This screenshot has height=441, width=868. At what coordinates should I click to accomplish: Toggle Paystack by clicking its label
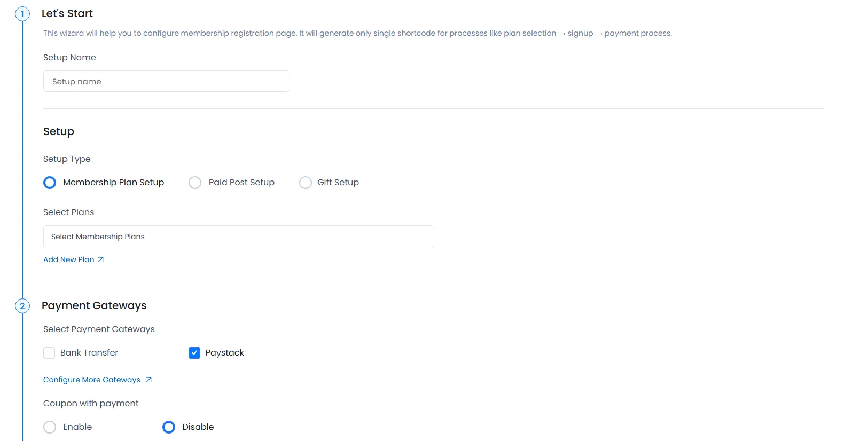pos(224,352)
